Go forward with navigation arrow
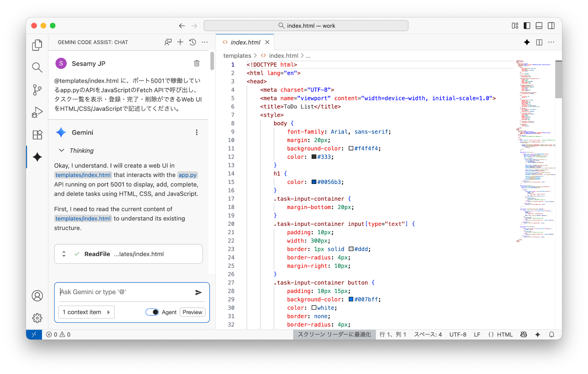 pyautogui.click(x=194, y=26)
